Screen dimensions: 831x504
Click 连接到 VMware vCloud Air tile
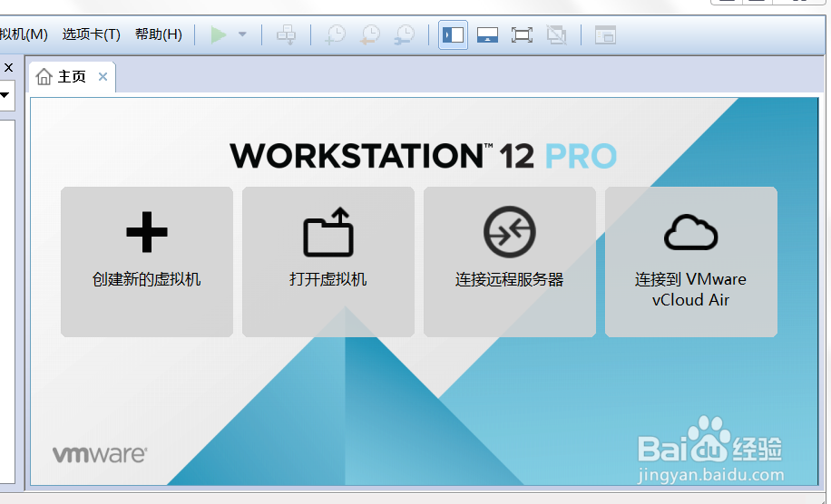[x=691, y=262]
